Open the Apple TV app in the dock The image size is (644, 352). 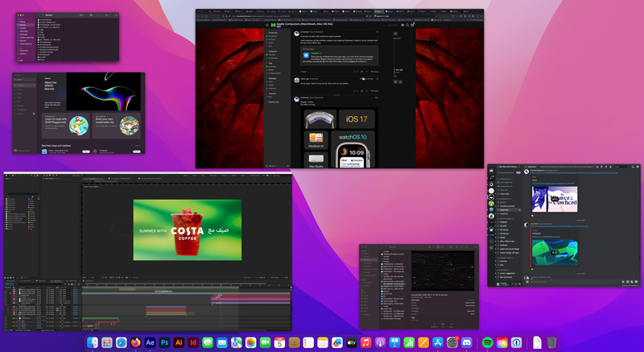pos(351,343)
